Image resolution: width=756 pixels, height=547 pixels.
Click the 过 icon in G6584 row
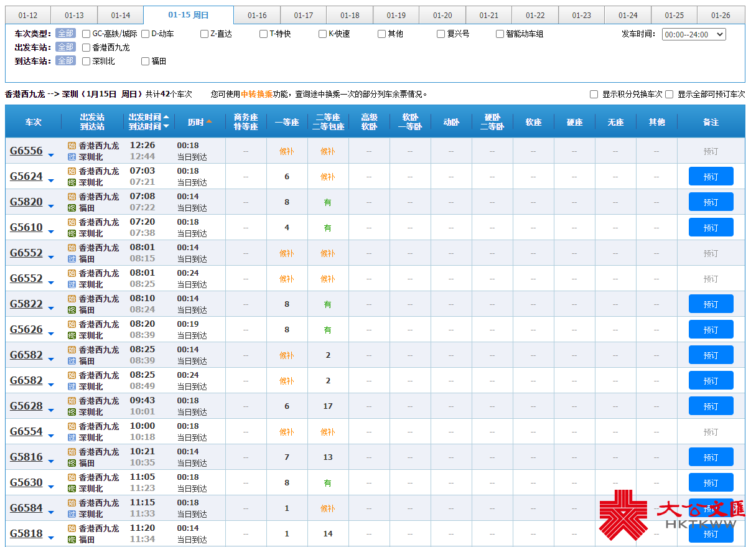tap(72, 514)
